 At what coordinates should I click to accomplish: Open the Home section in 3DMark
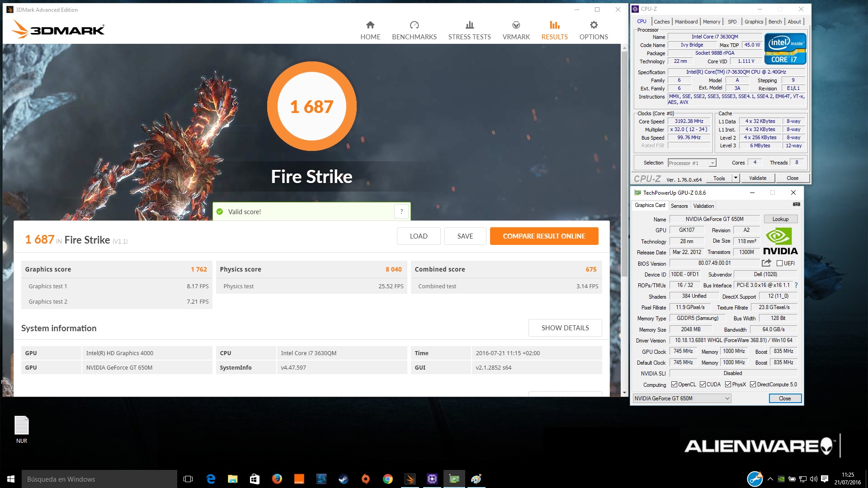(370, 25)
